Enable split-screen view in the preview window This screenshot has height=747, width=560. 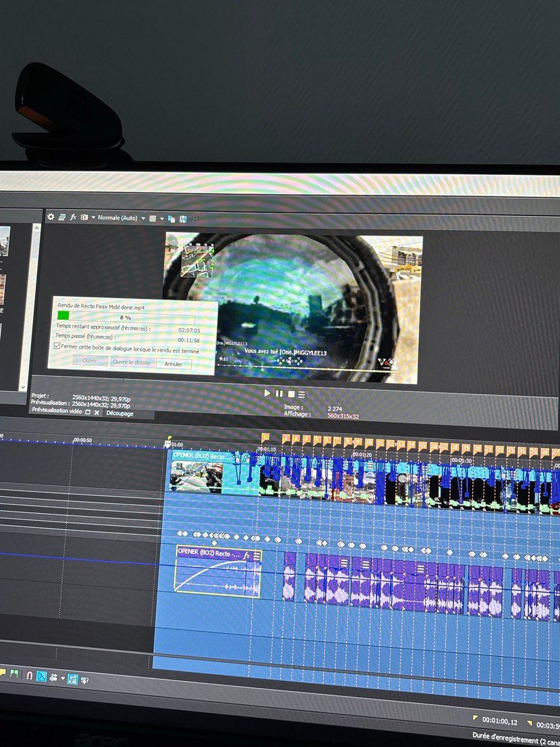tap(84, 218)
